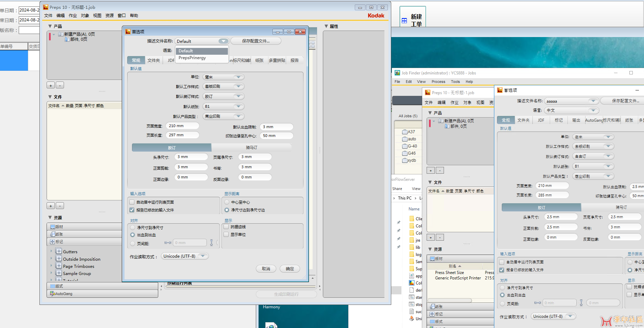Select the 骑马订 tab in main dialog
Viewport: 644px width, 328px height.
click(252, 148)
